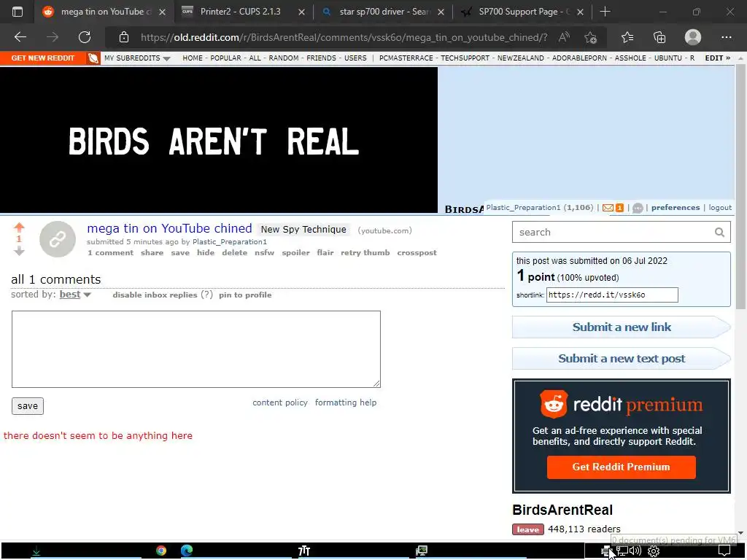Image resolution: width=747 pixels, height=560 pixels.
Task: Add this page to favorites star
Action: (x=590, y=37)
